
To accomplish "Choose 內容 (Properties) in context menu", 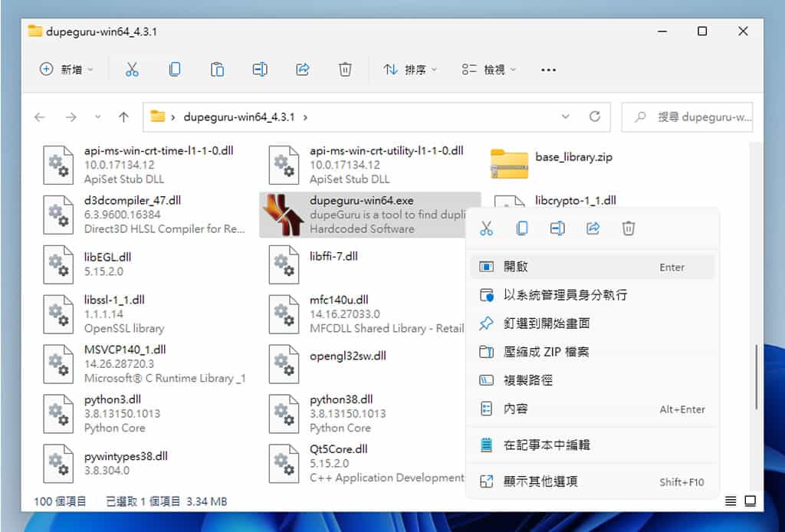I will 593,409.
